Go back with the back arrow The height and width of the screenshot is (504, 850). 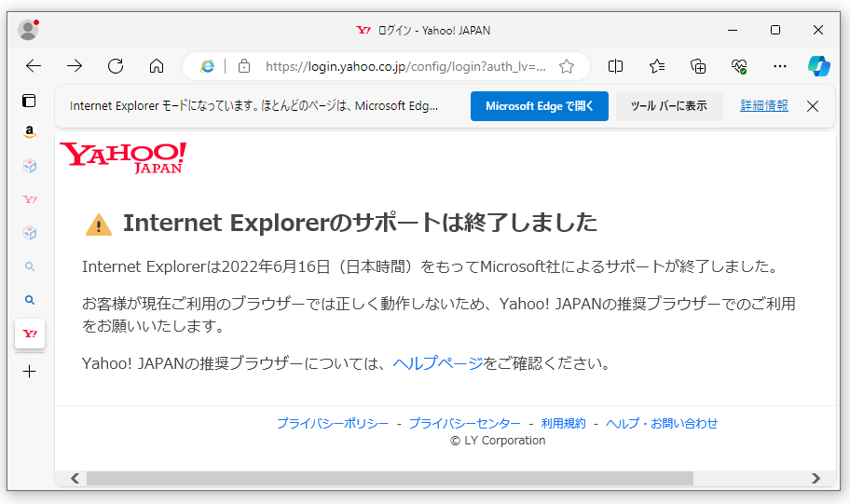click(34, 66)
